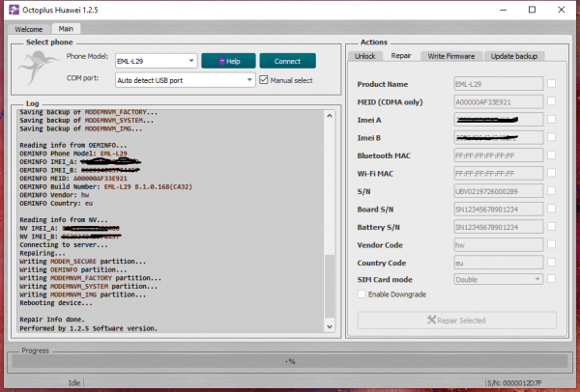Tick the Product Name checkbox
Viewport: 580px width, 392px height.
(x=551, y=83)
